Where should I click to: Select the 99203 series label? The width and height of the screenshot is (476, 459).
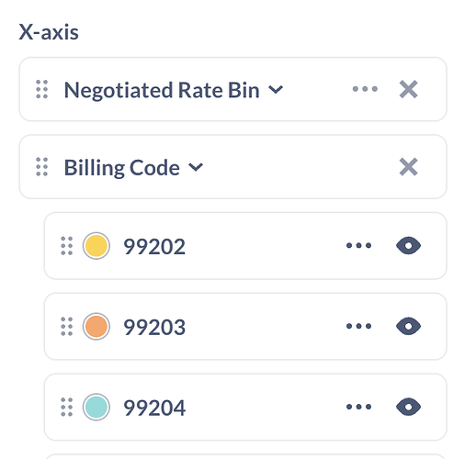(x=154, y=327)
